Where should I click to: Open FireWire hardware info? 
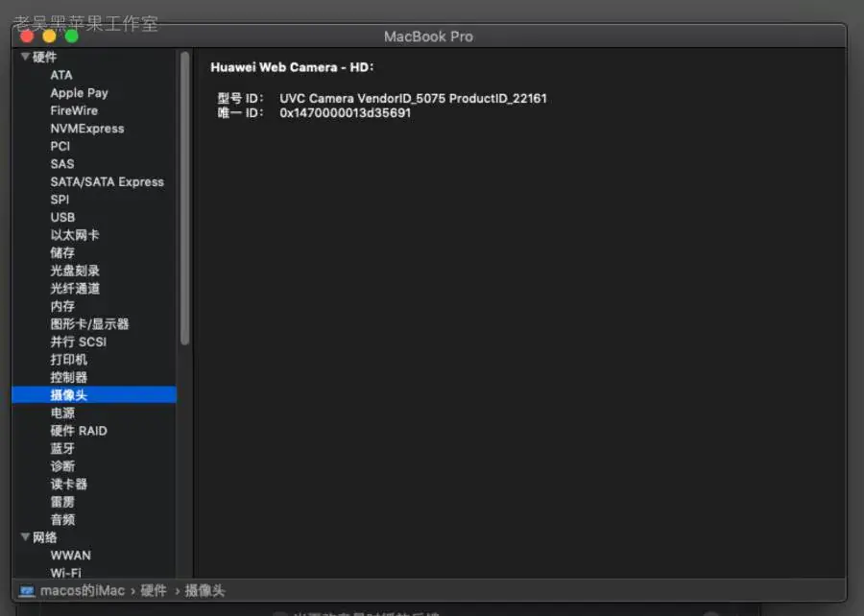pyautogui.click(x=74, y=110)
